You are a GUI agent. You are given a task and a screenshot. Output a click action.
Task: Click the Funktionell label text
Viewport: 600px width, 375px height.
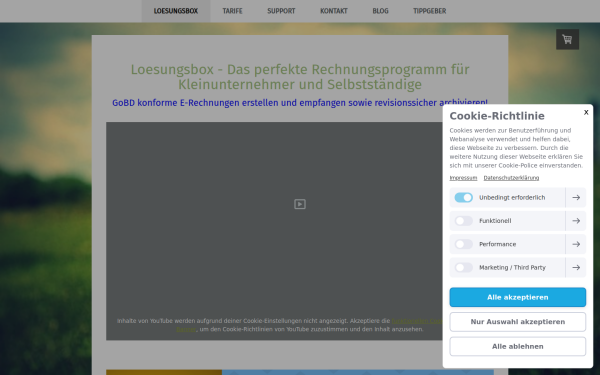pyautogui.click(x=495, y=221)
